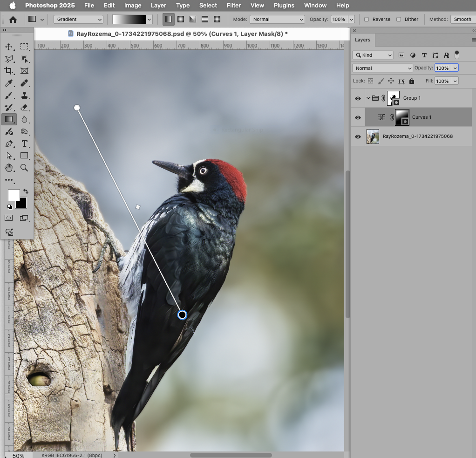Choose the Radial gradient style
476x458 pixels.
pos(181,19)
